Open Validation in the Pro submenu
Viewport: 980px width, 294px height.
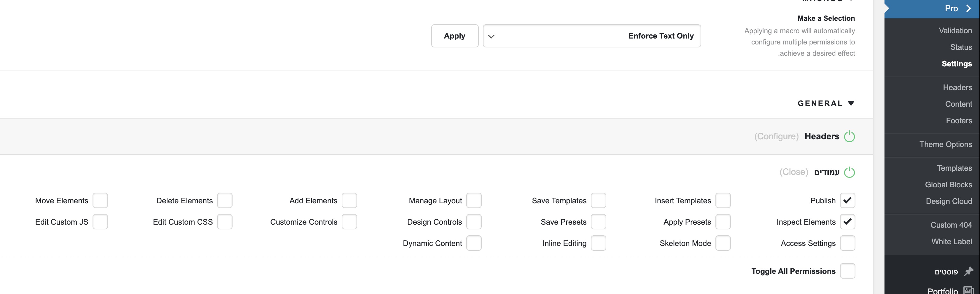[955, 31]
